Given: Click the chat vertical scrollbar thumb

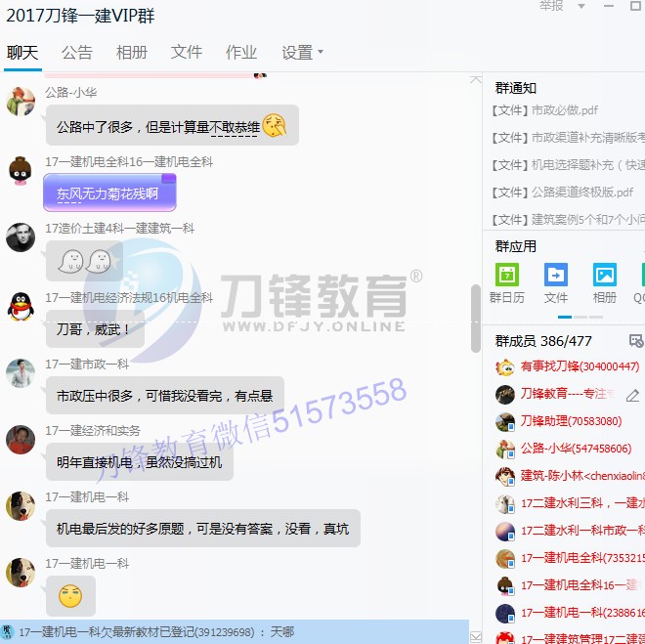Looking at the screenshot, I should point(476,319).
